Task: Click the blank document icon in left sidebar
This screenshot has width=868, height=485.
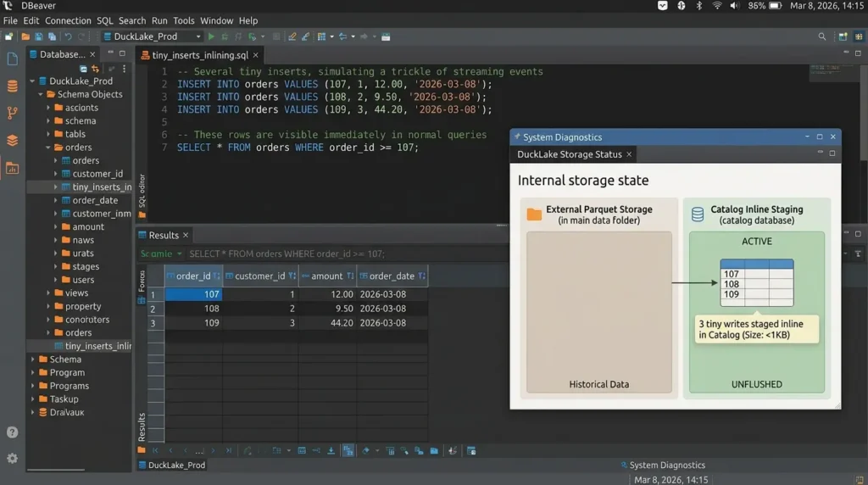Action: pos(12,59)
